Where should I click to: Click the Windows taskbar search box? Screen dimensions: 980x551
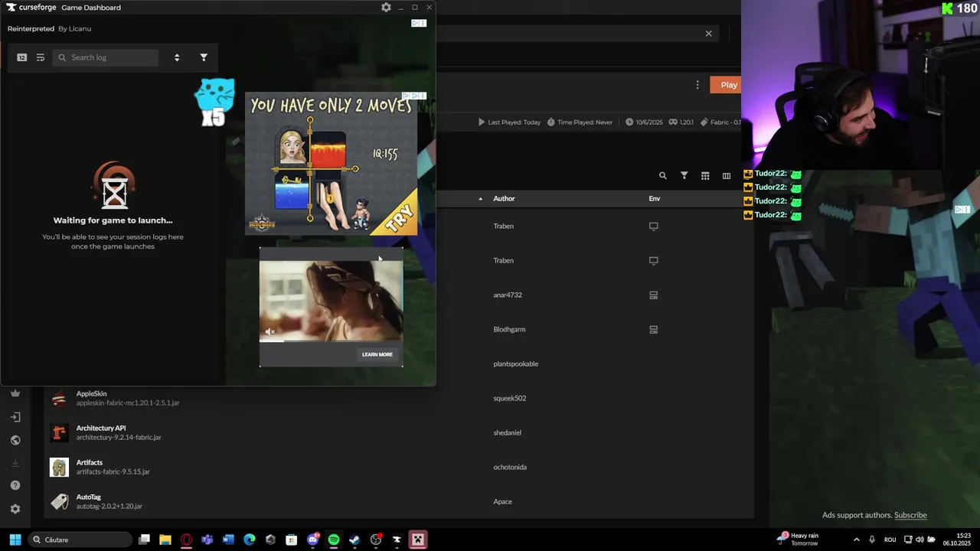[x=80, y=540]
